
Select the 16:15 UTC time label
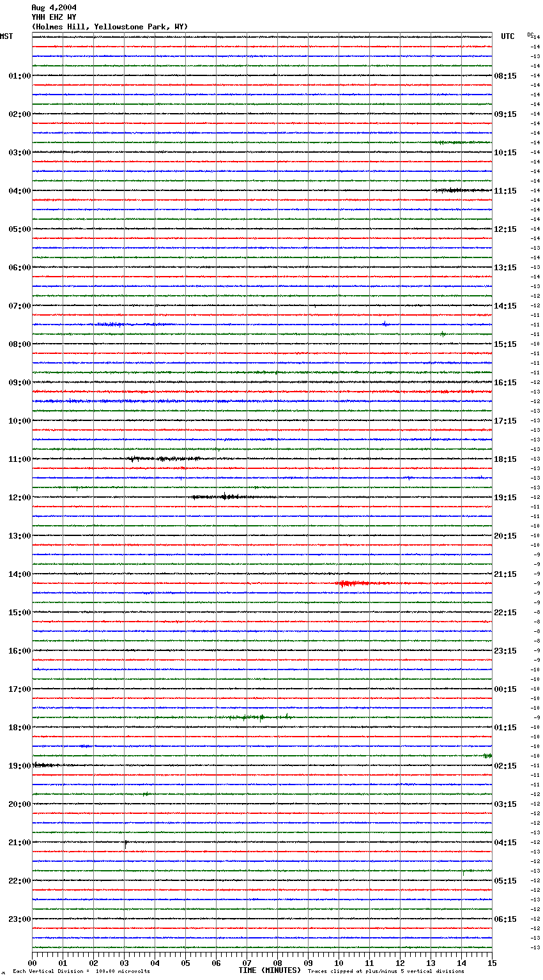pos(505,383)
